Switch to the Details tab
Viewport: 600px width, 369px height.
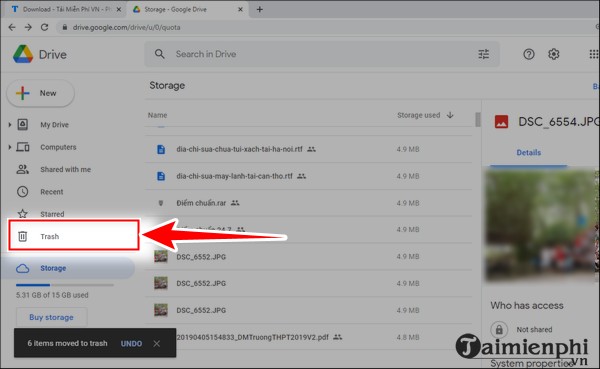[528, 153]
